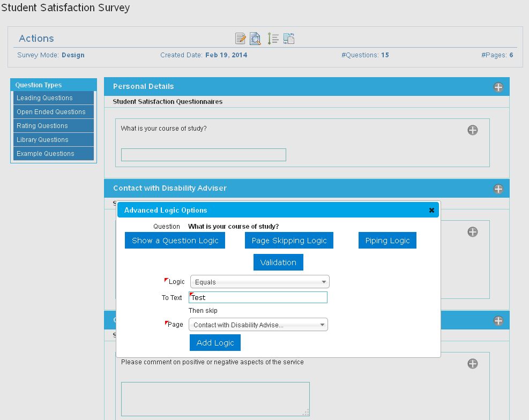Click plus icon on Contact with Disability Adviser header
529x420 pixels.
pos(498,189)
